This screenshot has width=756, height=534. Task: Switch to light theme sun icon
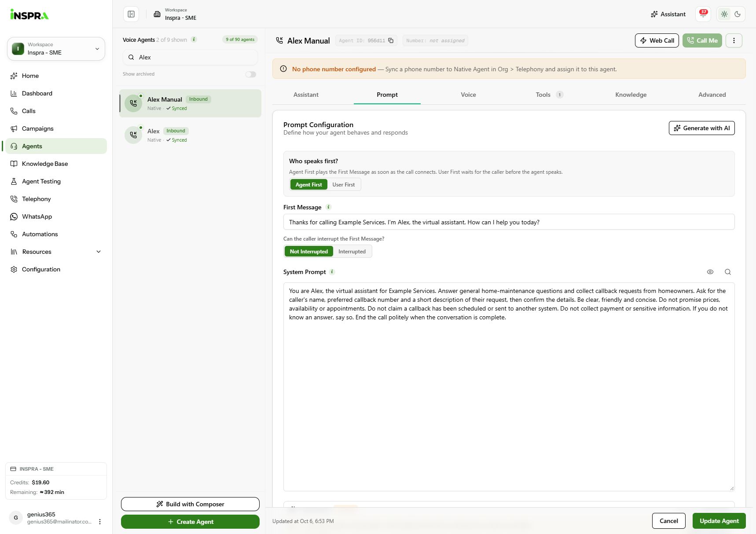pos(724,14)
